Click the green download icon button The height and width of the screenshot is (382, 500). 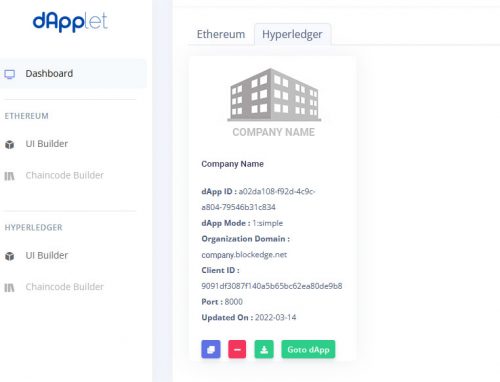tap(264, 349)
